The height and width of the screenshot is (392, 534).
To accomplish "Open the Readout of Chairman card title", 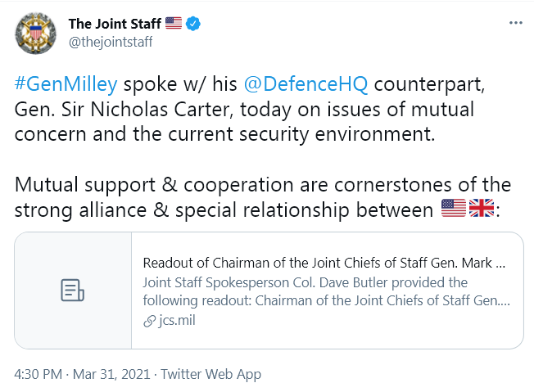I will point(324,263).
